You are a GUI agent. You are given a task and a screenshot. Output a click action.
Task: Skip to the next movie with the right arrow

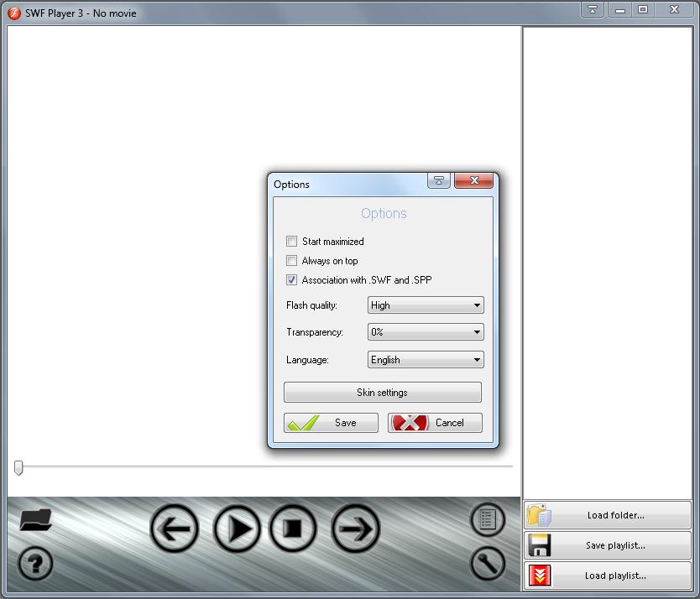tap(355, 529)
